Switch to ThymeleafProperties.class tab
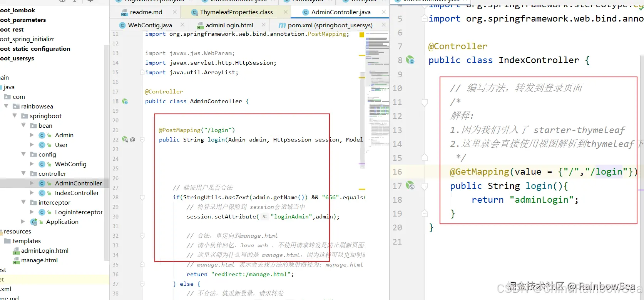Image resolution: width=644 pixels, height=300 pixels. (236, 12)
